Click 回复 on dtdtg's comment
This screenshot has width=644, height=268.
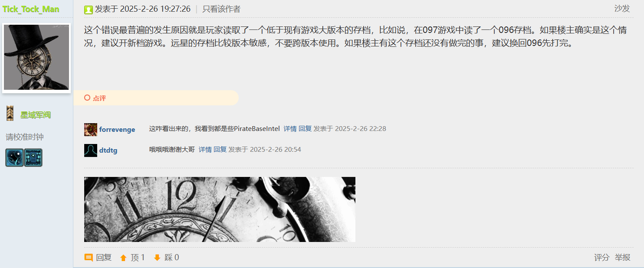coord(220,150)
